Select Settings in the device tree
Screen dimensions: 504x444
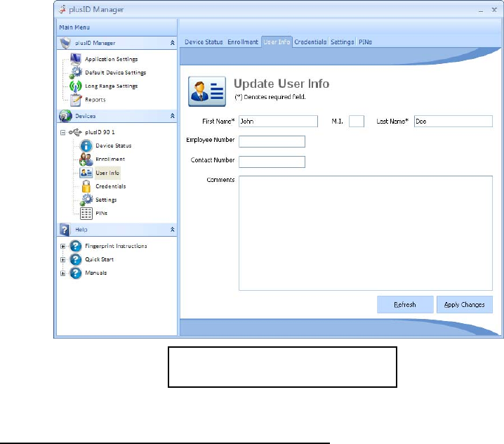[106, 200]
